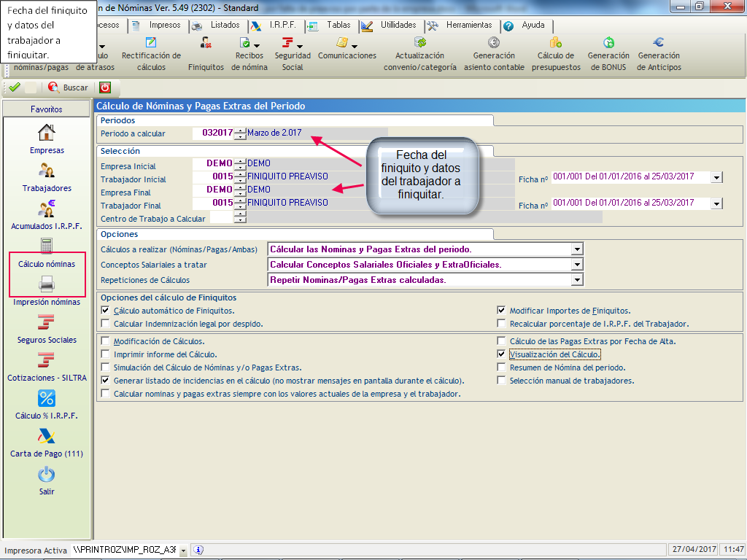Click the Buscar button
747x560 pixels.
(68, 87)
